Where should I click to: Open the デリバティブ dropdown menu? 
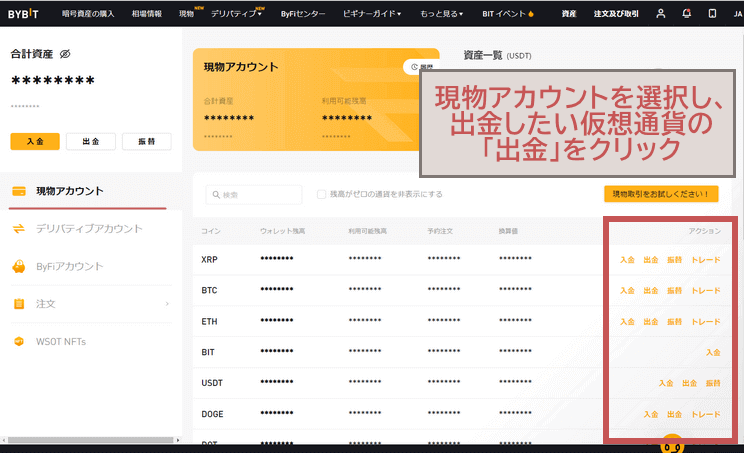pos(236,14)
